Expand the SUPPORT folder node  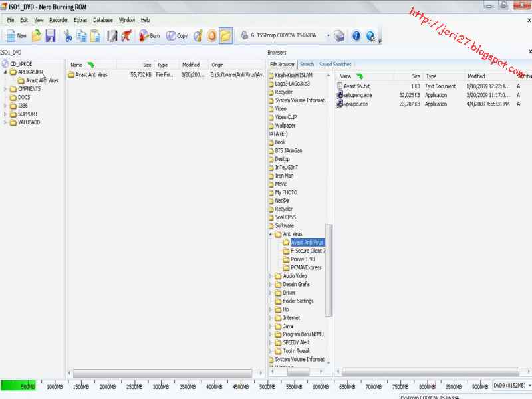pos(5,114)
